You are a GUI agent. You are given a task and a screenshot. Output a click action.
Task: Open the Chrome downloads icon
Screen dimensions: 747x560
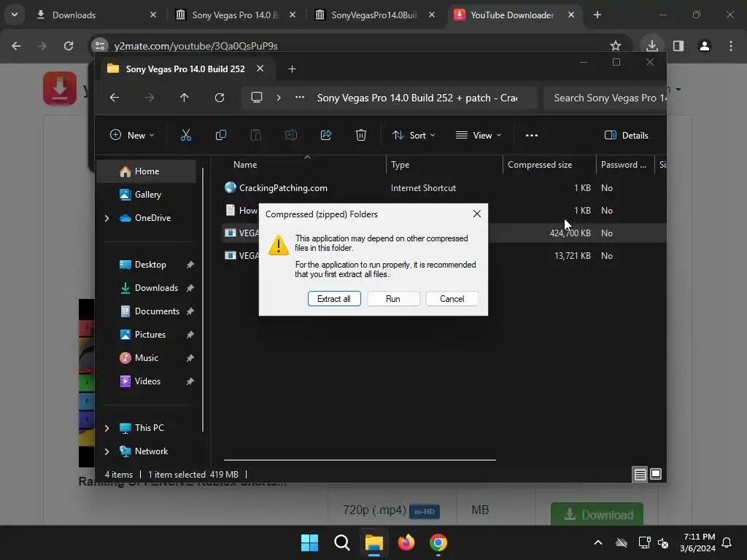[x=651, y=46]
